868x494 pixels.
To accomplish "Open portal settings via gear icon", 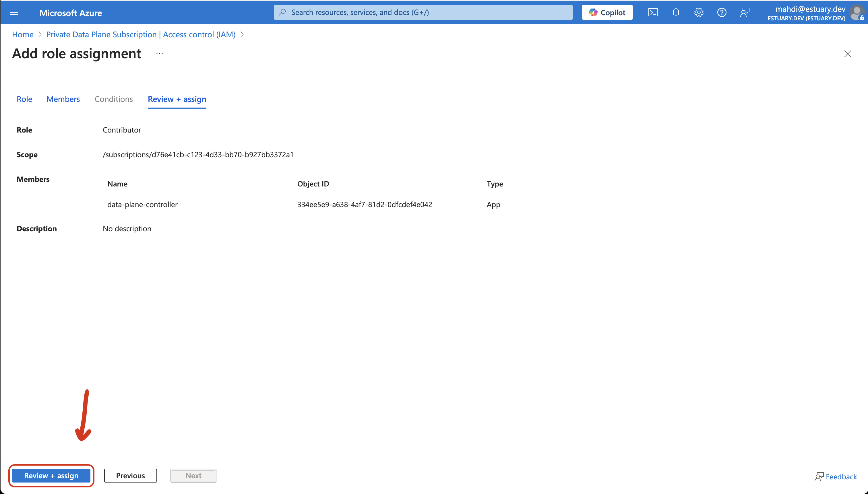I will coord(699,12).
